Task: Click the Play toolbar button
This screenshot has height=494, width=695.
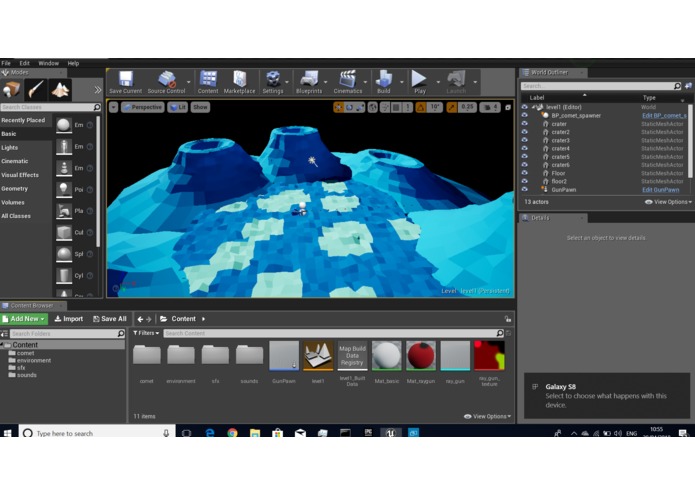Action: 419,82
